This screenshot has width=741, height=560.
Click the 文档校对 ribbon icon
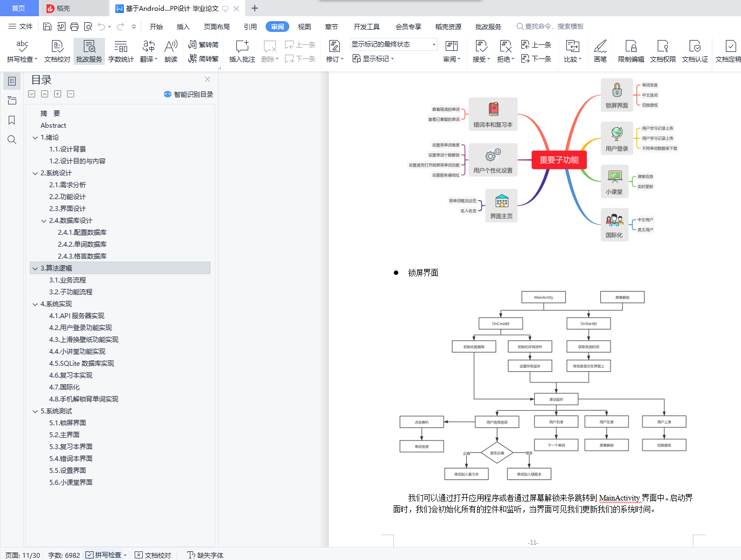point(57,51)
